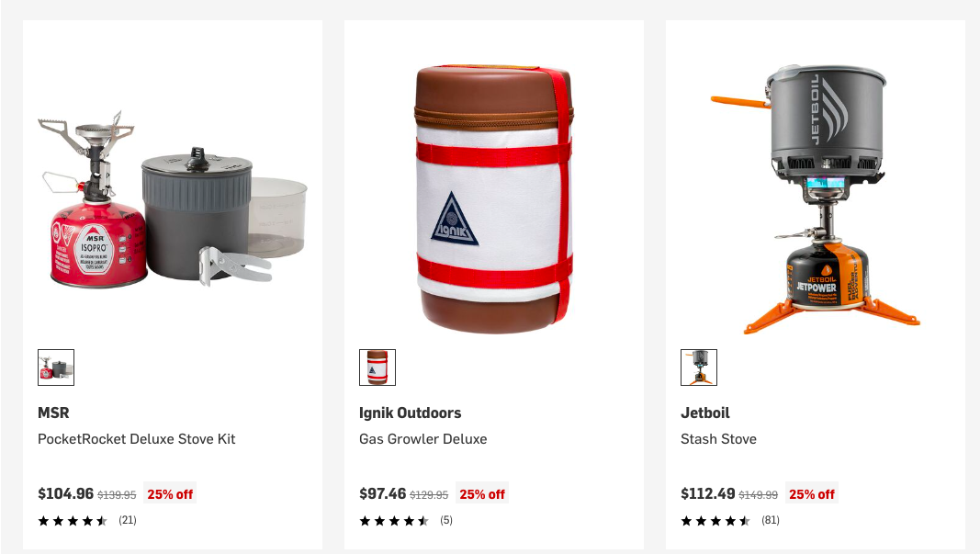Click the $97.46 sale price

(x=382, y=493)
